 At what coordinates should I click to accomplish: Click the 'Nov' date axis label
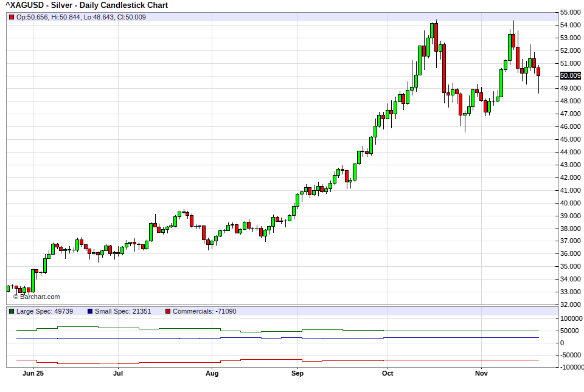[x=481, y=373]
